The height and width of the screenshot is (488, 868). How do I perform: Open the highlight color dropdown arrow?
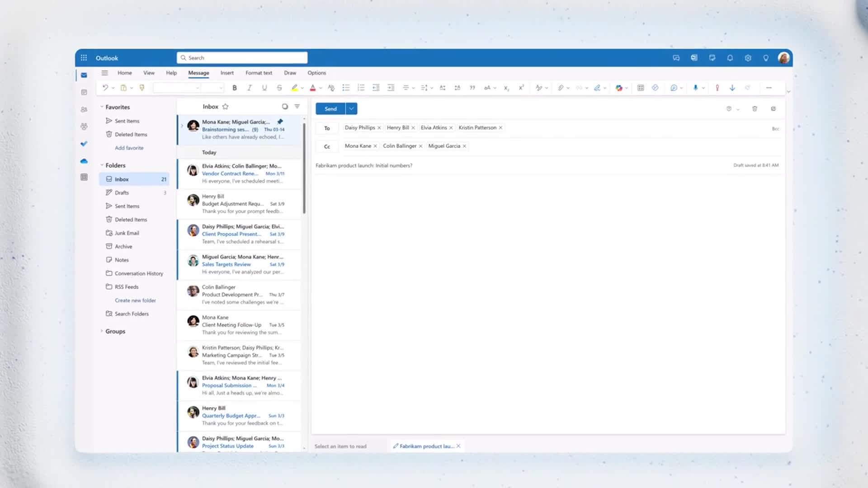tap(302, 88)
